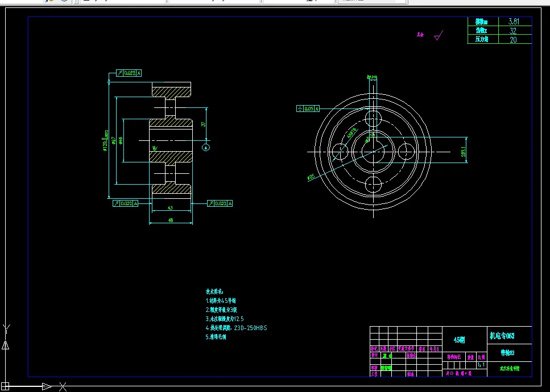
Task: Select technical note 3 containing 12.5
Action: pos(225,319)
